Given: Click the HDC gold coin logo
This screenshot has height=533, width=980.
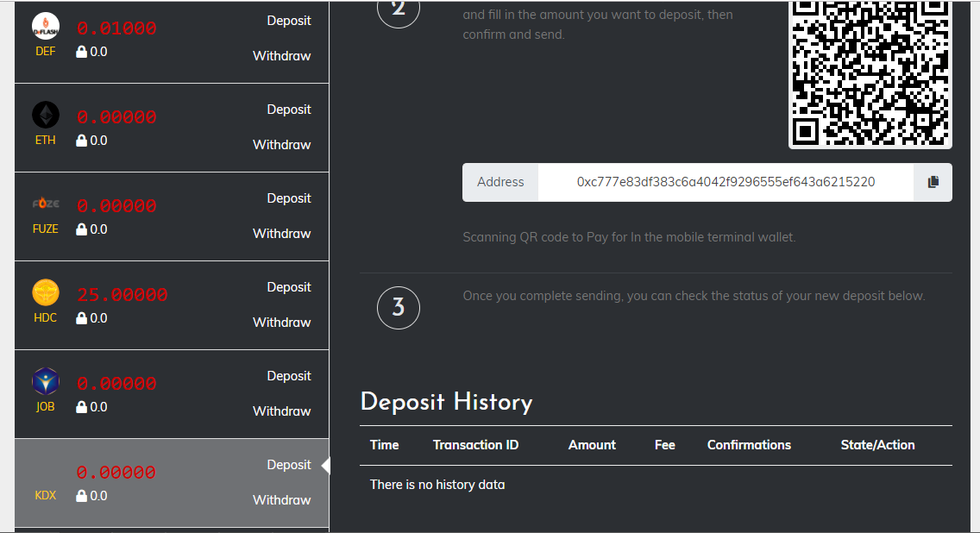Looking at the screenshot, I should (46, 292).
